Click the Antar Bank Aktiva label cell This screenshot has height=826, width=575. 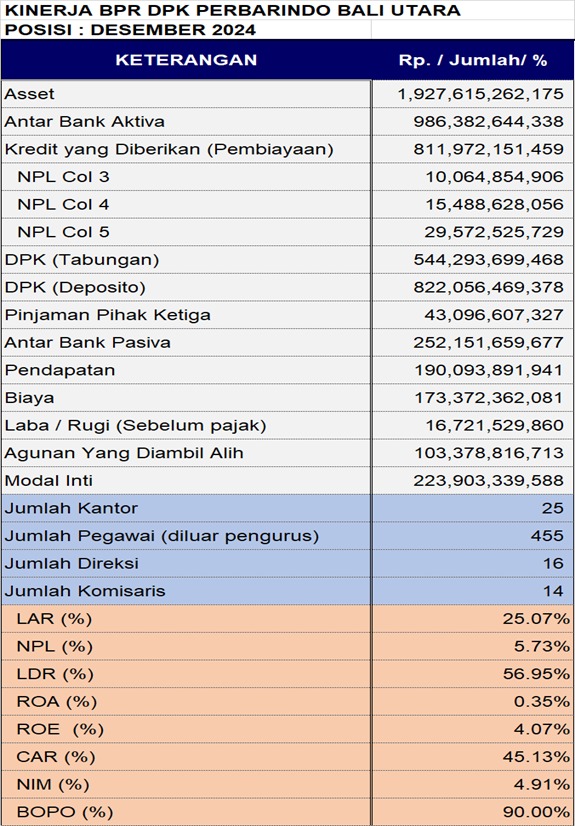click(186, 122)
